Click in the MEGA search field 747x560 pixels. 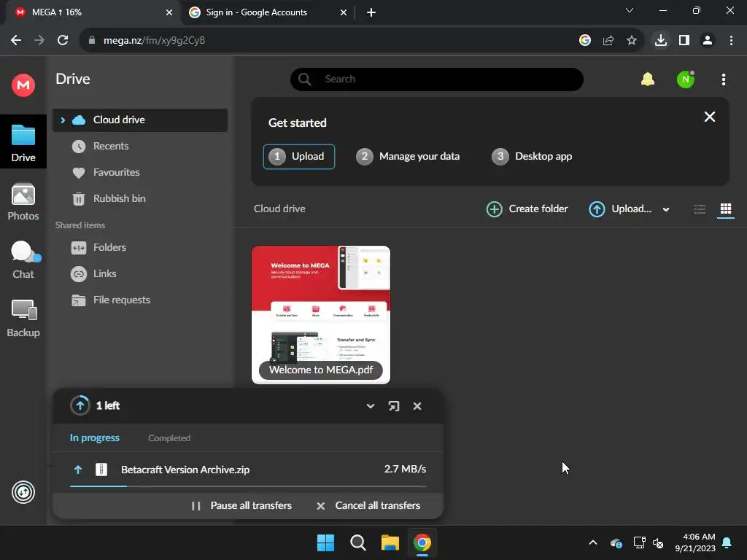point(436,79)
